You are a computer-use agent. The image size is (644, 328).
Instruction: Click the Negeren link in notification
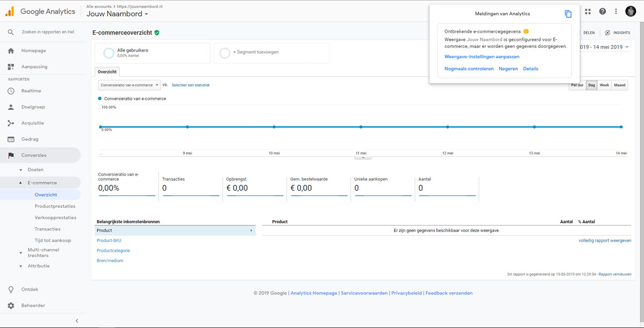[x=508, y=69]
